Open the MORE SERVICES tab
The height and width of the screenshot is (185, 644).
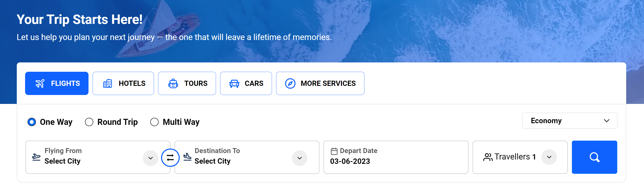point(320,84)
